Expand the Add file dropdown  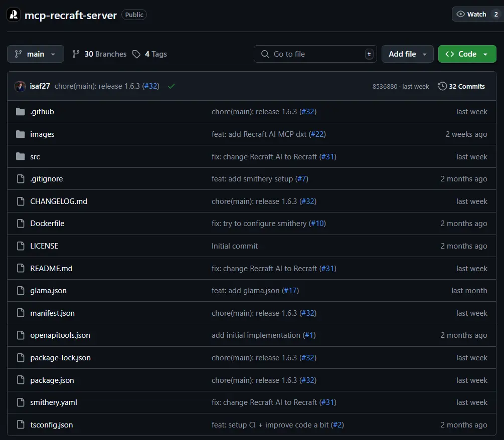pos(407,54)
